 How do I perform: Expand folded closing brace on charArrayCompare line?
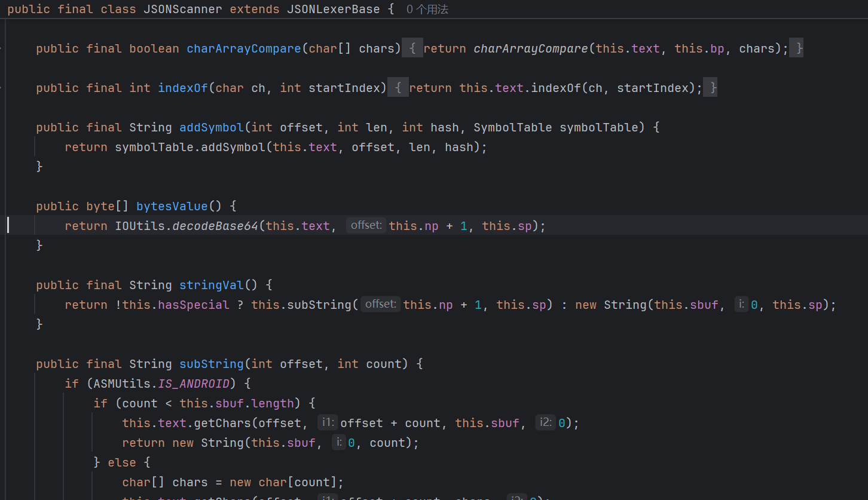click(796, 48)
